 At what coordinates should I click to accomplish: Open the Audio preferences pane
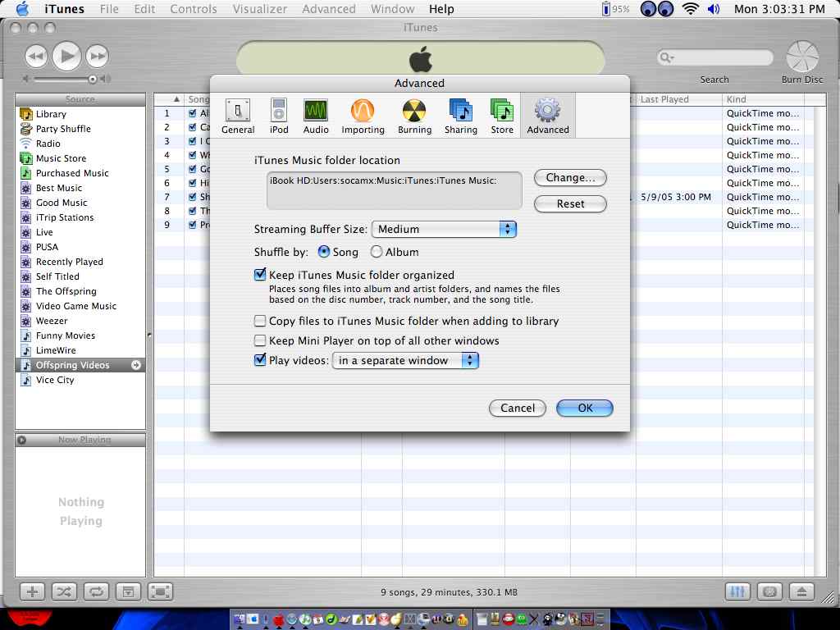pyautogui.click(x=316, y=116)
